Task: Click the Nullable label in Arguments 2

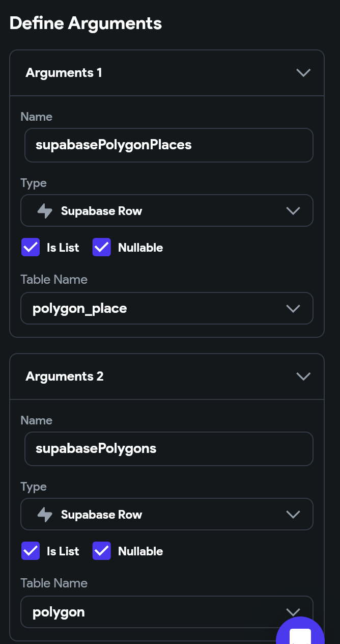Action: [x=140, y=551]
